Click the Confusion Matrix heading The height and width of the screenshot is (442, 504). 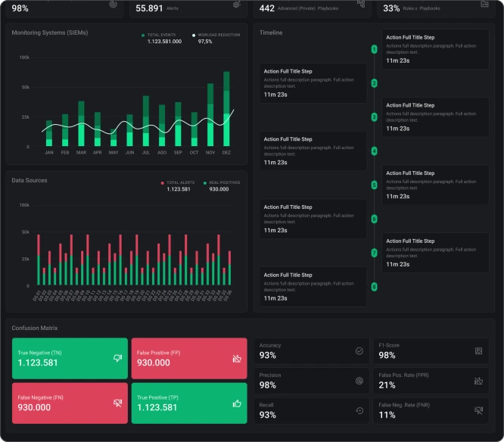(35, 328)
